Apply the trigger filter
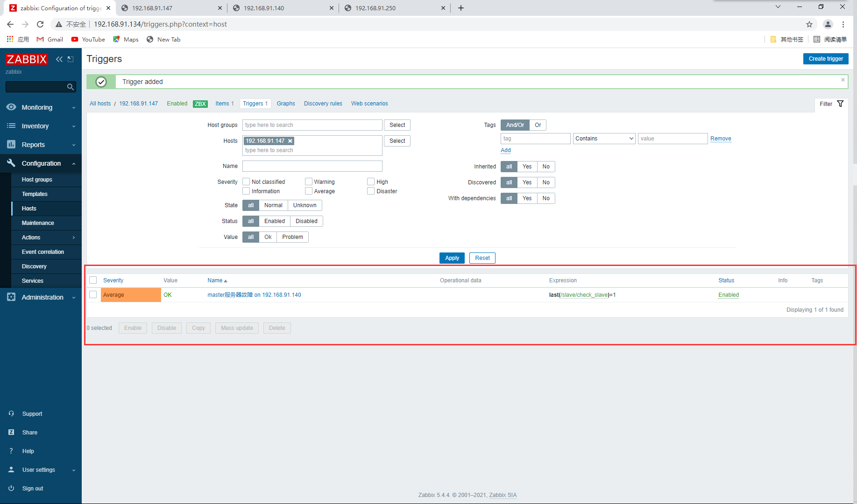 point(452,258)
